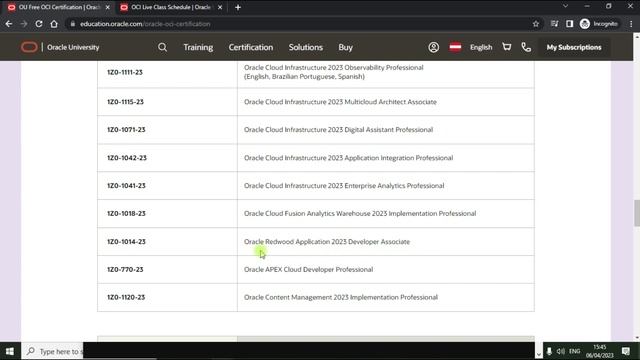640x360 pixels.
Task: Open the Incognito profile icon
Action: [585, 24]
